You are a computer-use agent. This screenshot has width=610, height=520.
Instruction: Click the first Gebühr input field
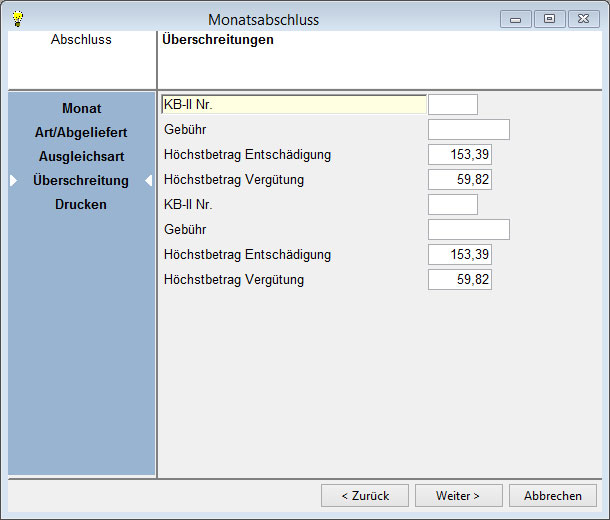468,130
